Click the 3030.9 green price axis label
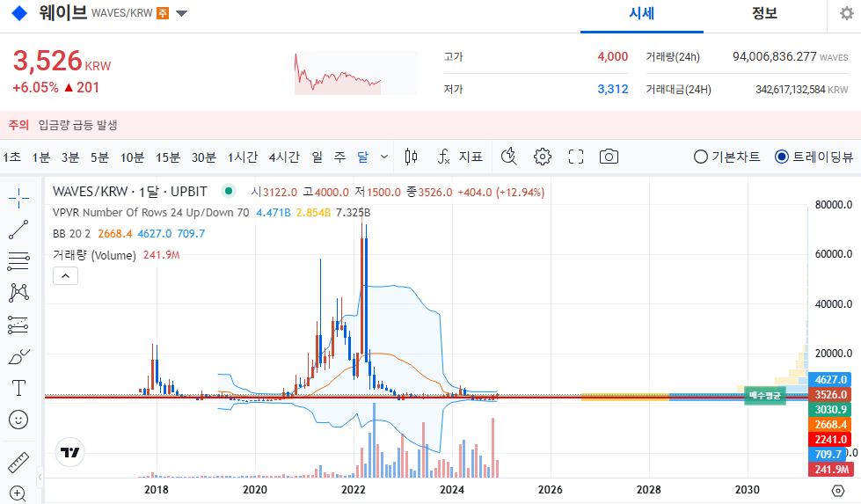The height and width of the screenshot is (504, 861). (830, 410)
